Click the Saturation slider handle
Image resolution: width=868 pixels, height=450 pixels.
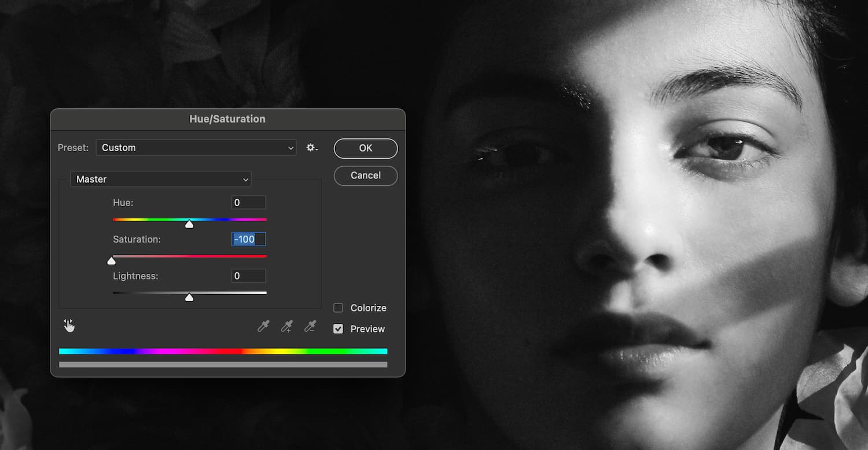[111, 261]
